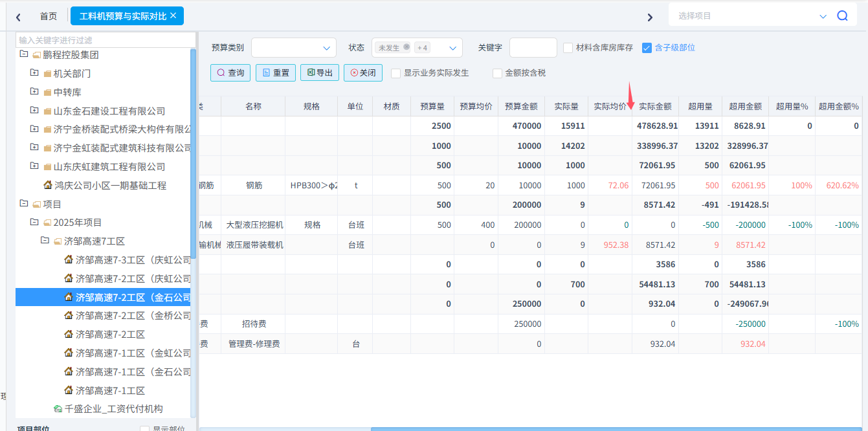Open the 选择项目 dropdown
Screen dimensions: 868x431
tap(823, 16)
